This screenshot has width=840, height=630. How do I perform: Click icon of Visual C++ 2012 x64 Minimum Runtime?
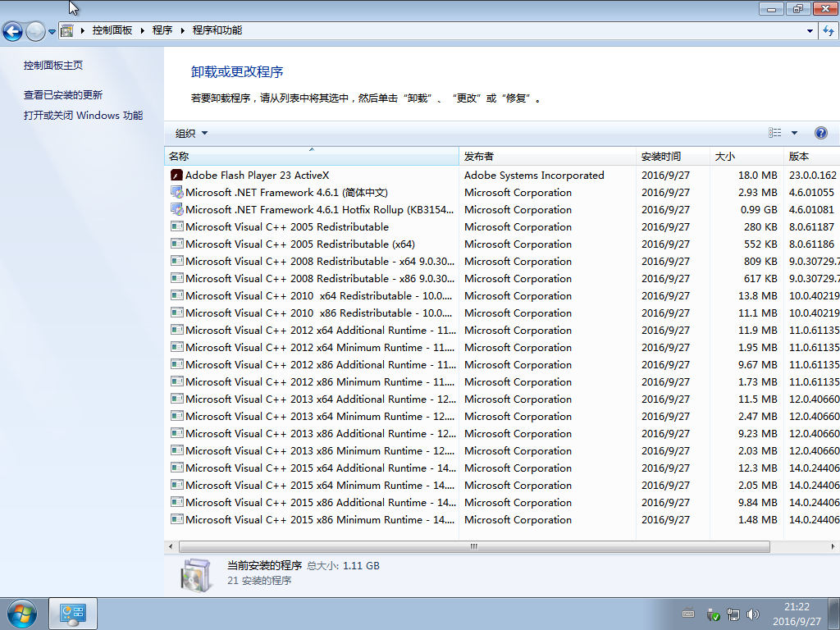click(177, 347)
